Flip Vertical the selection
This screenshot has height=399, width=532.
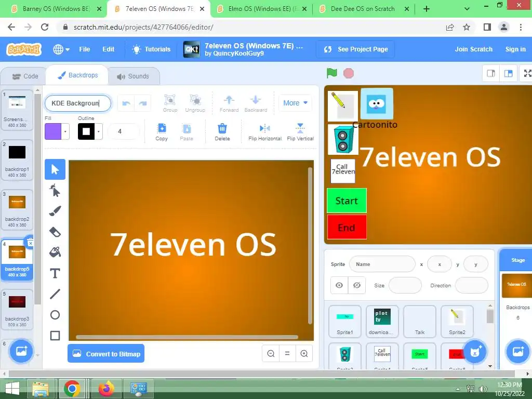[x=300, y=131]
